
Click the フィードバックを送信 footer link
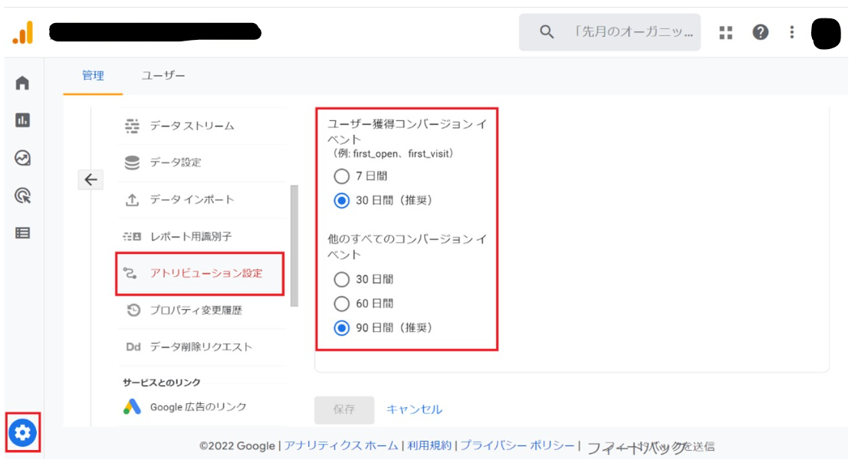coord(650,447)
